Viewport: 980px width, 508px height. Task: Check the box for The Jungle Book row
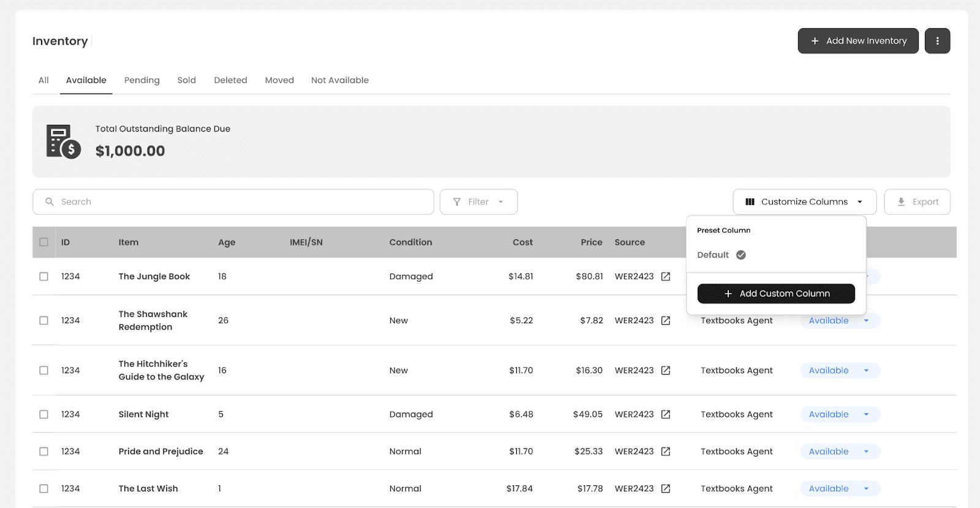(44, 277)
